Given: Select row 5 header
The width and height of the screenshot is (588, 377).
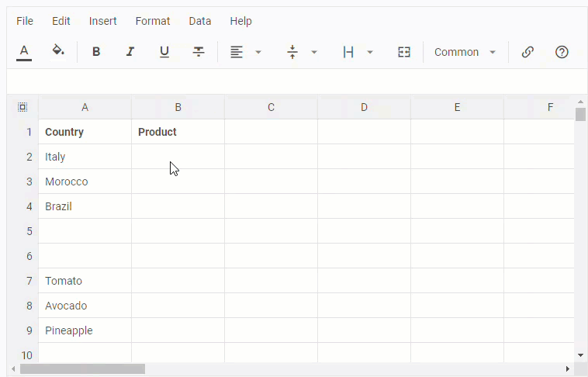Looking at the screenshot, I should [22, 231].
